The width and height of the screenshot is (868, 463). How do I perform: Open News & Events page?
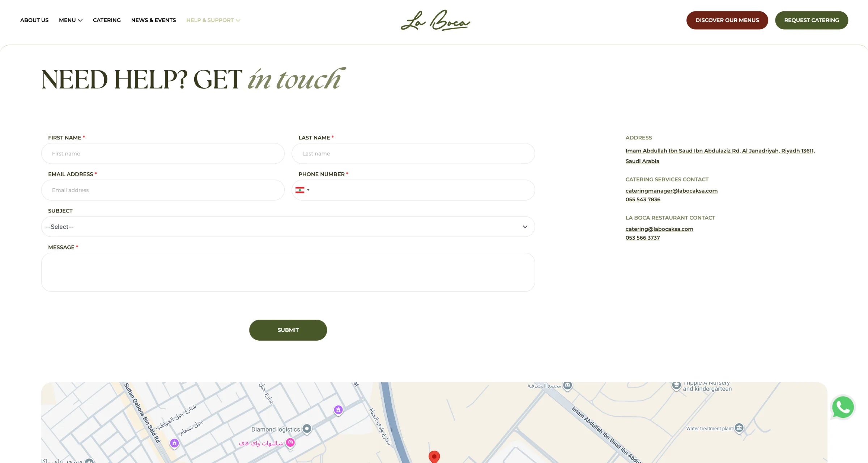(x=153, y=20)
